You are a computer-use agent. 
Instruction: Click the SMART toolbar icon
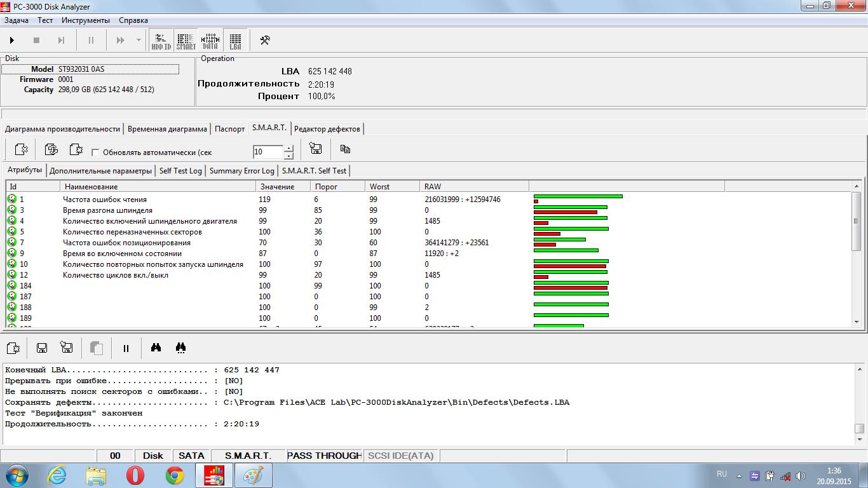coord(186,41)
